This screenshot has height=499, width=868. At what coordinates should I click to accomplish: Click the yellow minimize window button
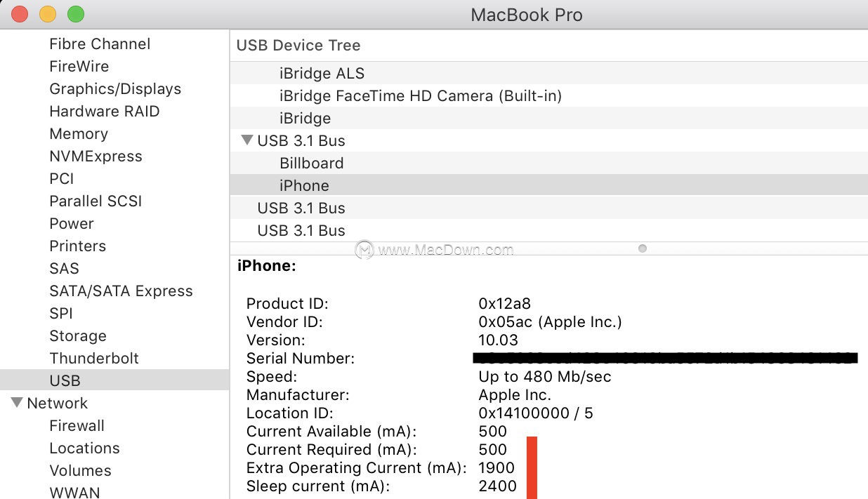point(48,14)
